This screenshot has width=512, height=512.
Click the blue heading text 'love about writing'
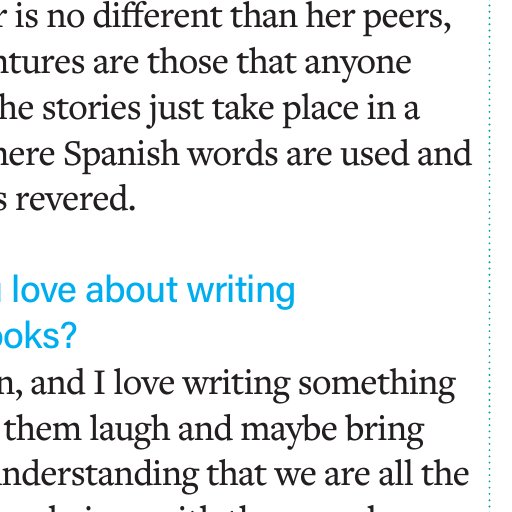(154, 290)
